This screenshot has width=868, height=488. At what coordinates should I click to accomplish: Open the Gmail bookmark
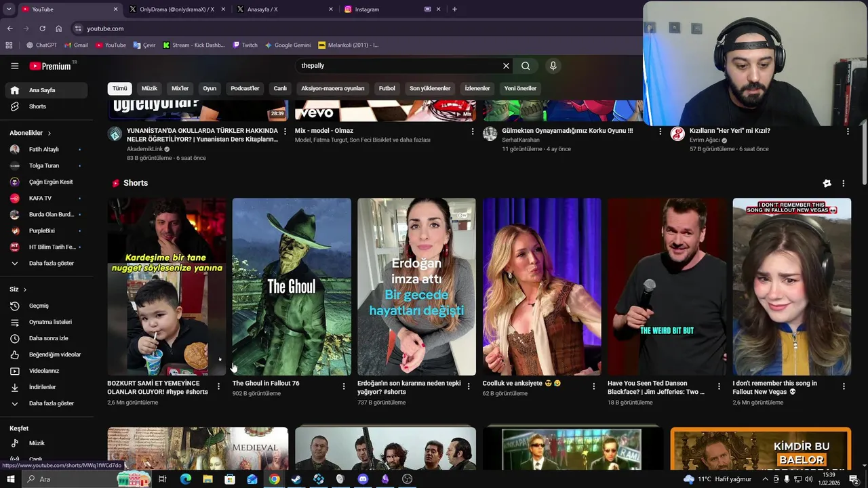(76, 45)
